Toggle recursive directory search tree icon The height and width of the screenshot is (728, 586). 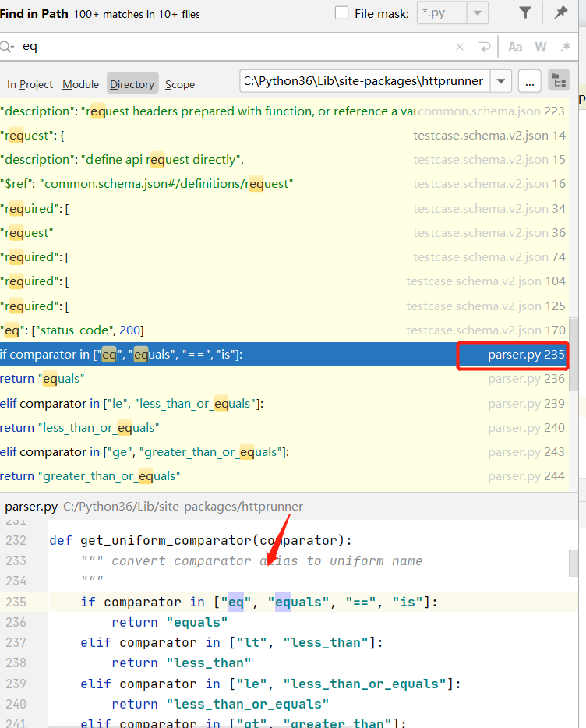coord(559,81)
